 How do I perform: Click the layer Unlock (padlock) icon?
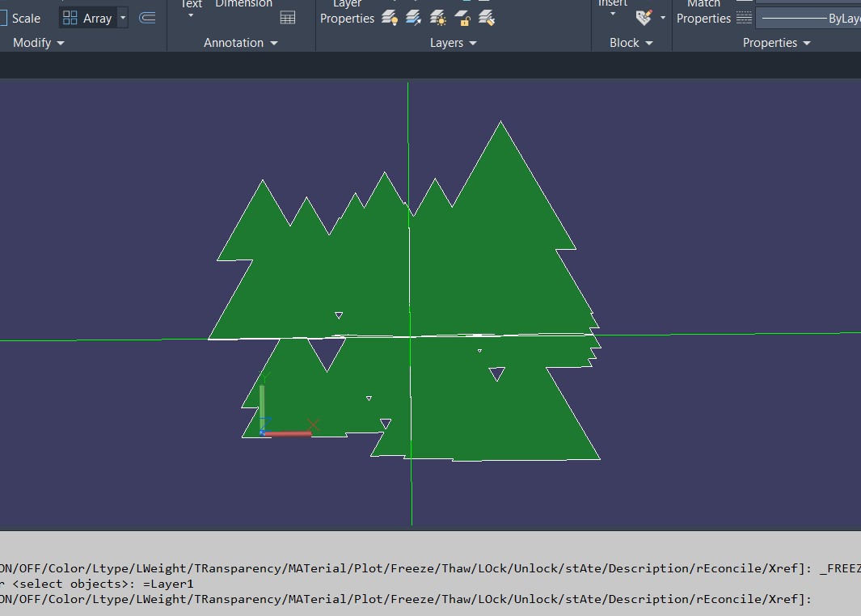point(462,17)
